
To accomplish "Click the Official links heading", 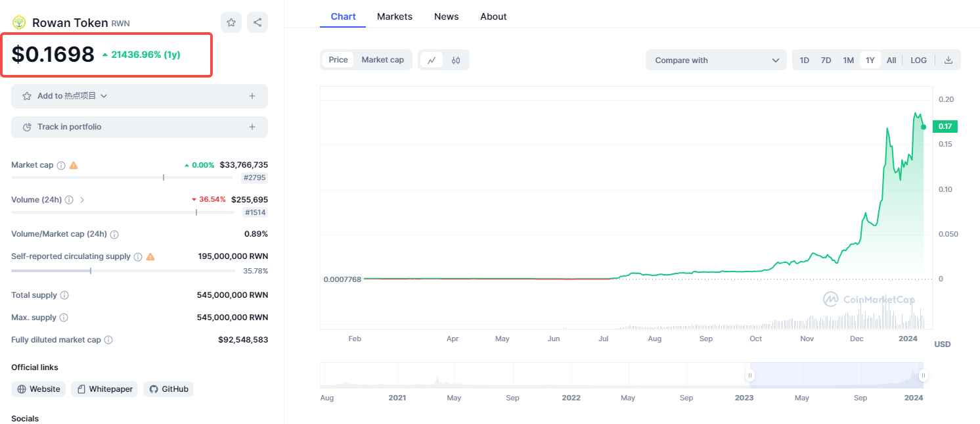I will [35, 367].
